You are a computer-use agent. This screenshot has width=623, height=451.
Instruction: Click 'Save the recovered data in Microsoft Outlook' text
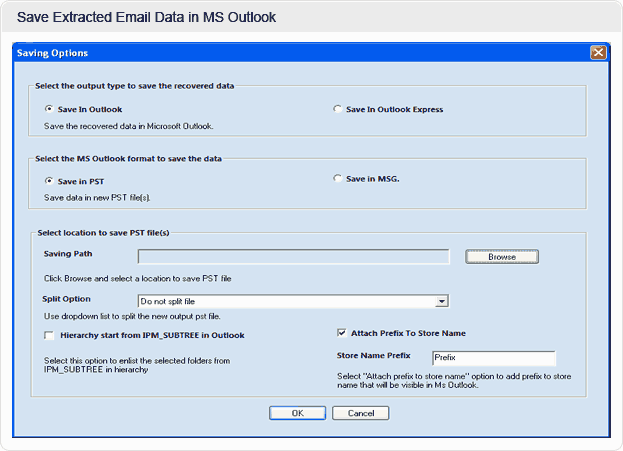pos(129,126)
